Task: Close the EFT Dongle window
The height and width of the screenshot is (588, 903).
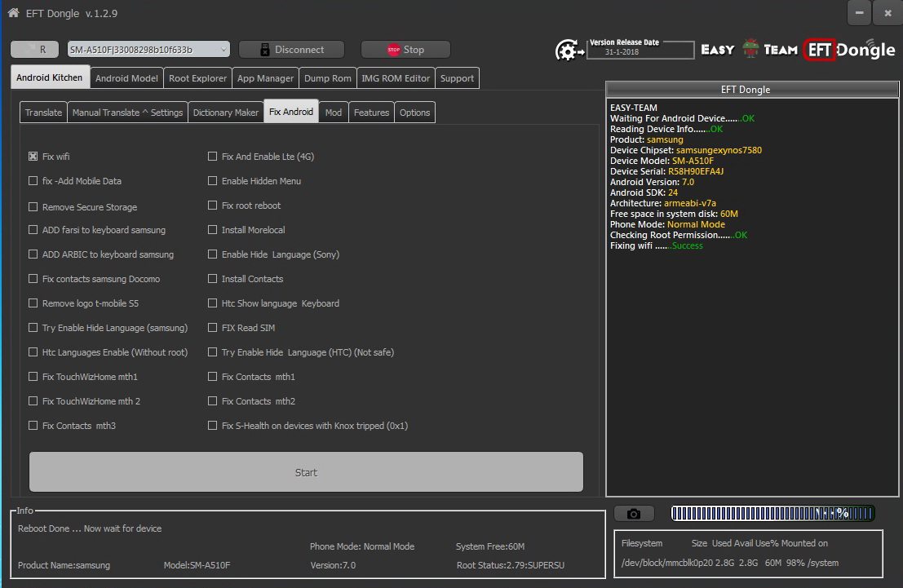Action: coord(888,13)
